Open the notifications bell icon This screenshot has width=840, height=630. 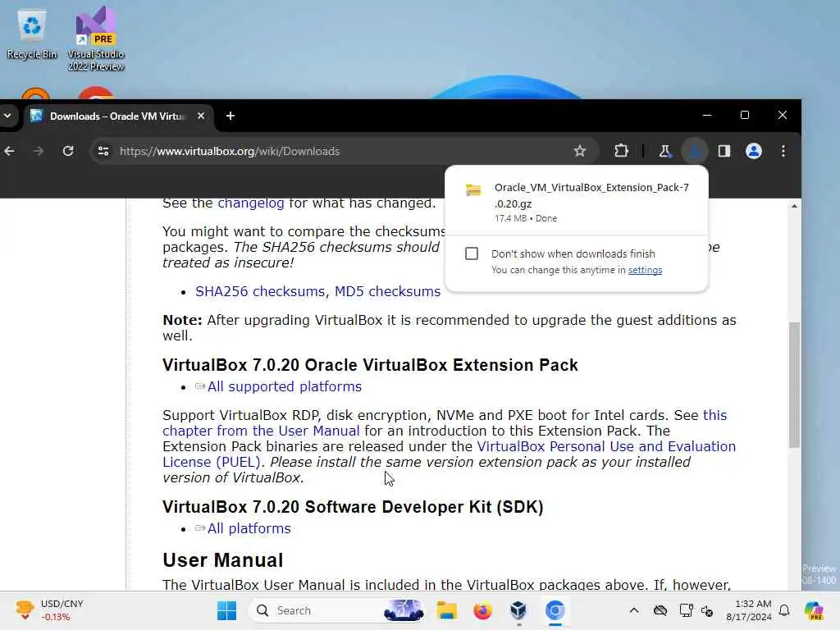[x=784, y=610]
